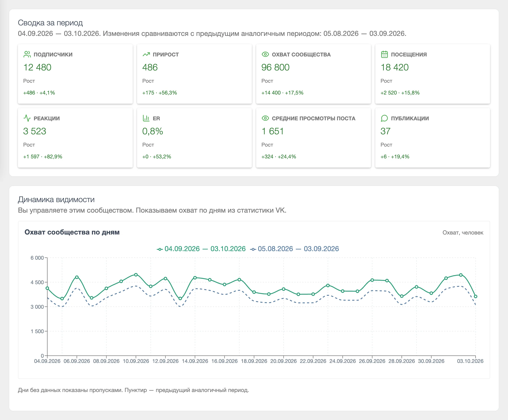Image resolution: width=508 pixels, height=420 pixels.
Task: Click the eye icon beside Охват сообщества
Action: 265,54
